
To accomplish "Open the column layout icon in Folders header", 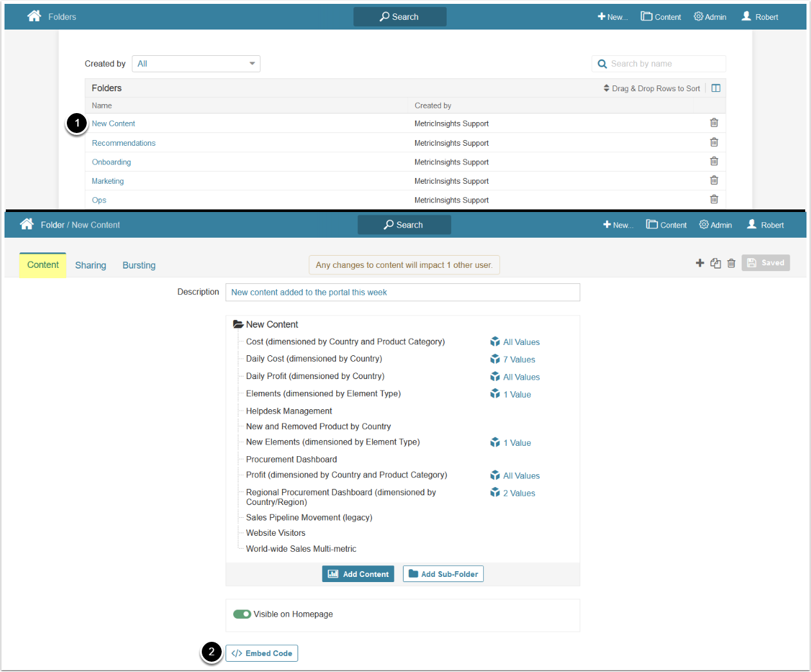I will tap(716, 88).
